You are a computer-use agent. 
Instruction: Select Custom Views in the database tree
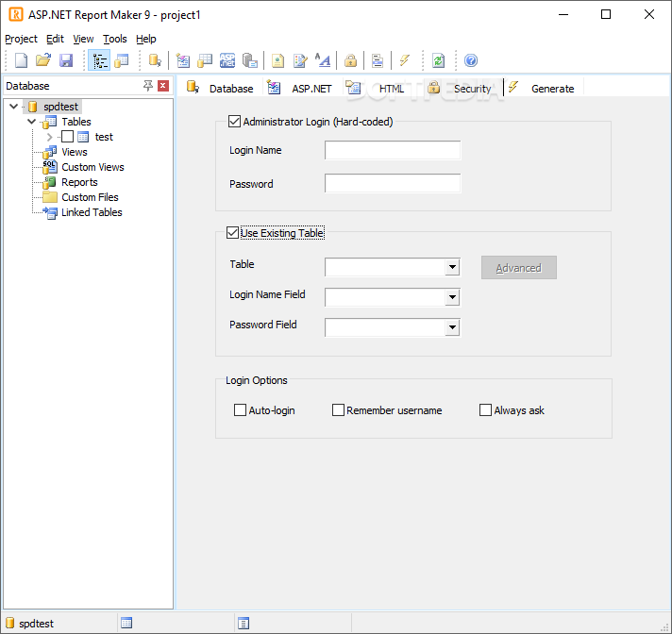click(92, 167)
